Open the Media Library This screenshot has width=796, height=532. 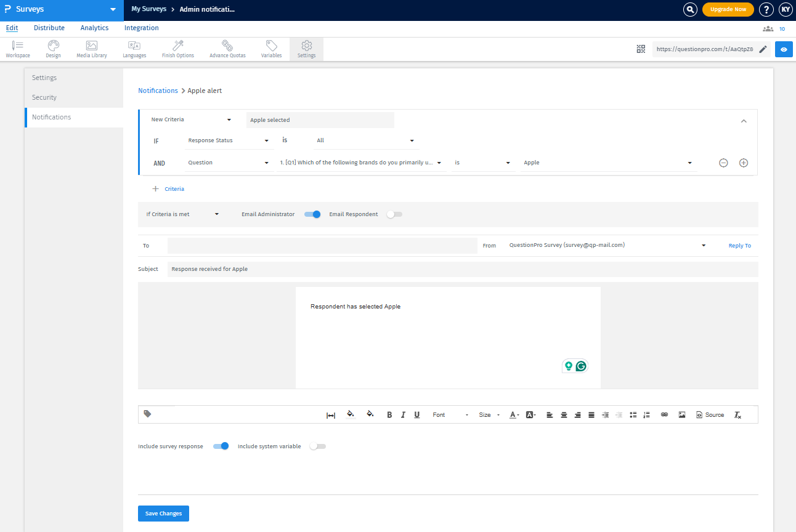click(x=91, y=49)
